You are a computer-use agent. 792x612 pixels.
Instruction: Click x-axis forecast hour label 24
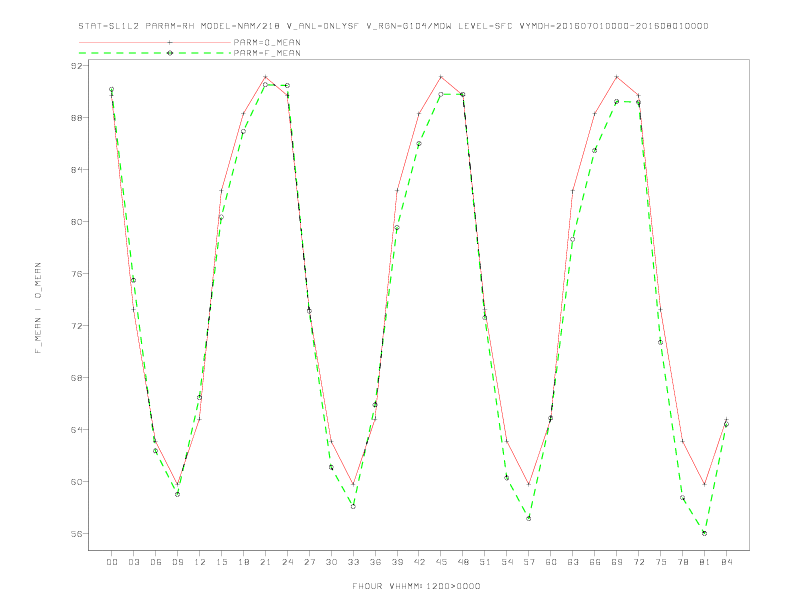pos(287,562)
